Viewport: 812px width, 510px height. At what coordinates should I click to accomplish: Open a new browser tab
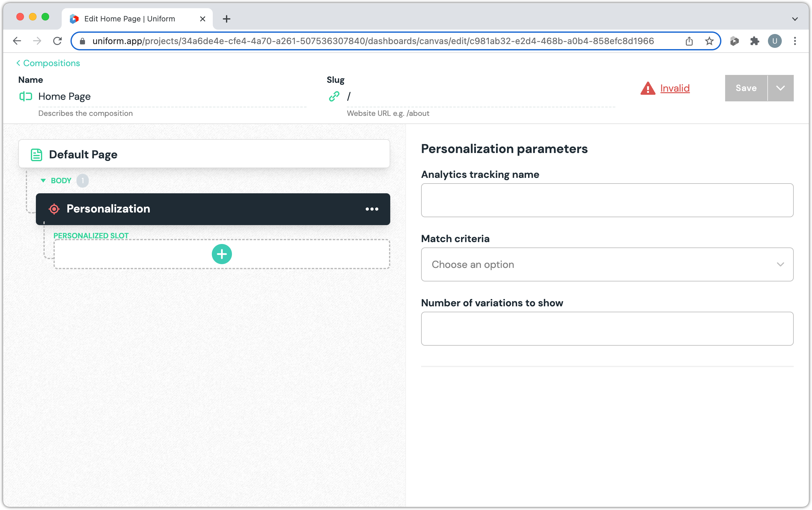click(x=227, y=19)
